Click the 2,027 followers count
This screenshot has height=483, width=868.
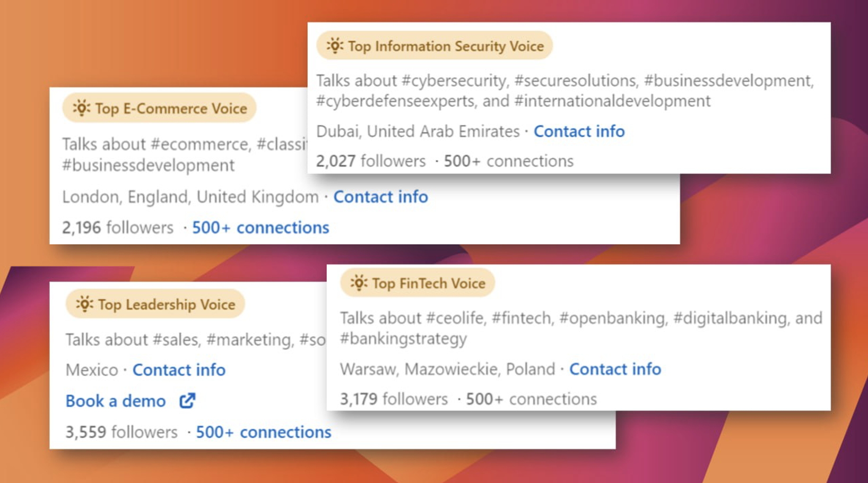click(x=371, y=161)
